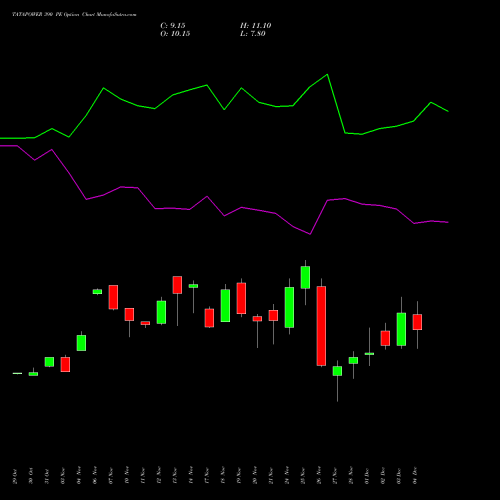Screen dimensions: 500x500
Task: Select the red candle for 19 Nov
Action: [x=241, y=298]
